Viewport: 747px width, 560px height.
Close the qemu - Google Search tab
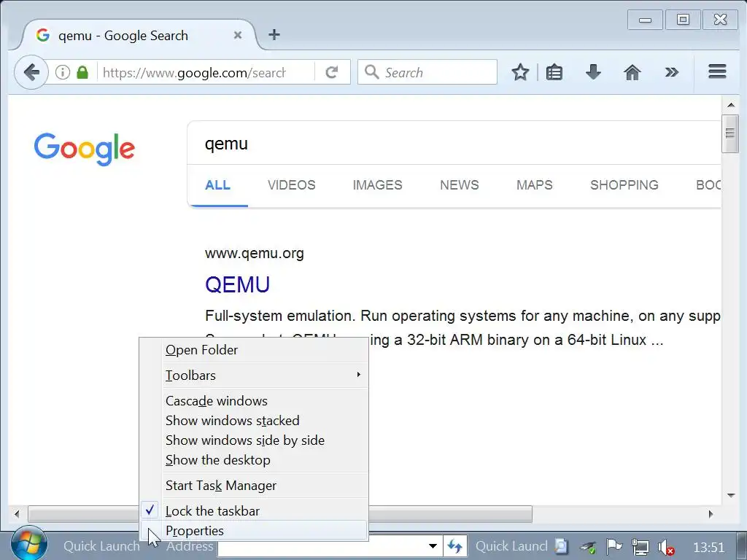pyautogui.click(x=238, y=35)
